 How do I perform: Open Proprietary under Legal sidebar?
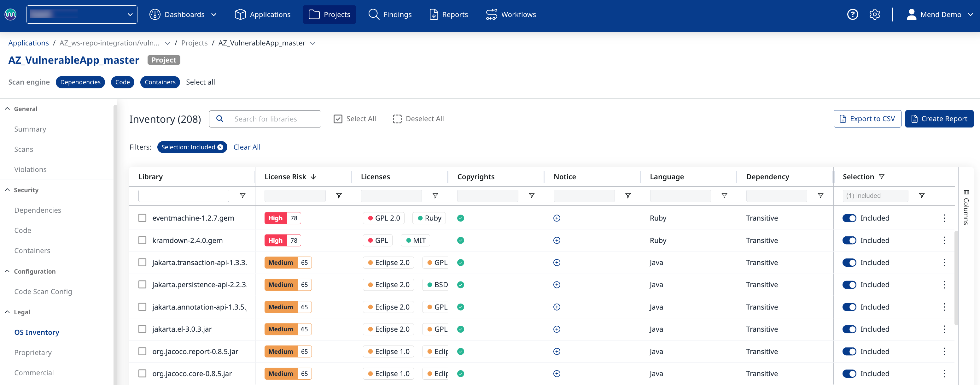click(x=33, y=352)
